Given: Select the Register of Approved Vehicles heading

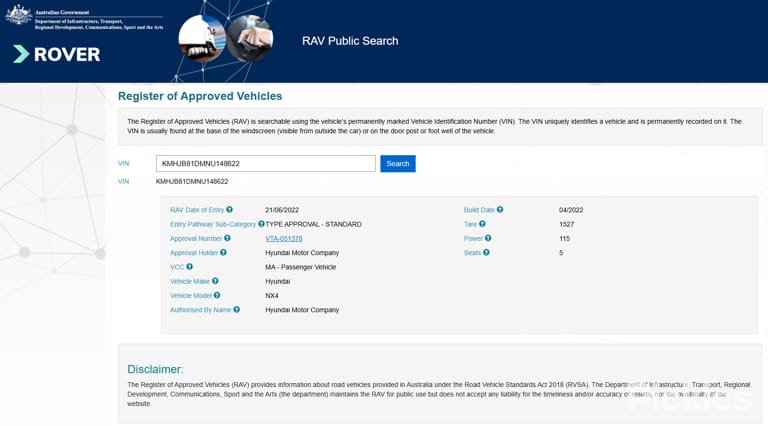Looking at the screenshot, I should (200, 96).
